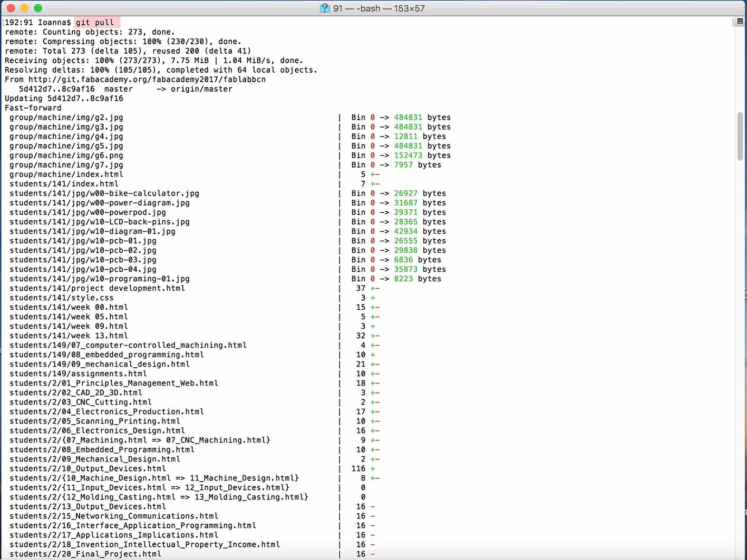
Task: Click the folder proxy icon in the title bar
Action: click(x=325, y=8)
